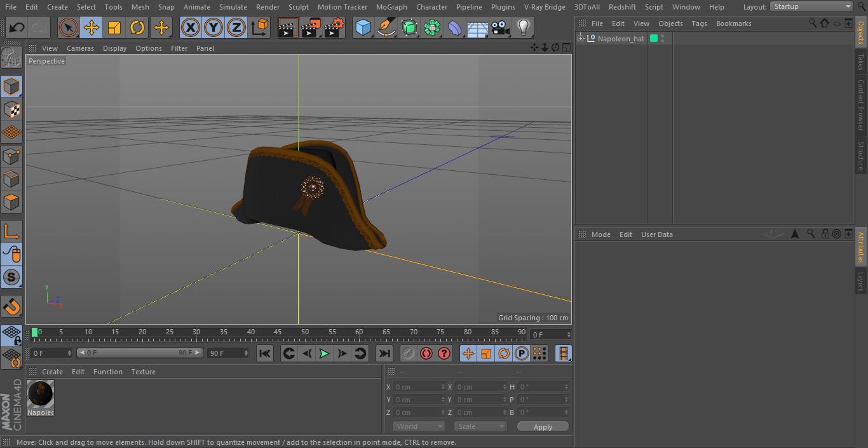868x448 pixels.
Task: Open Object Manager Tags menu
Action: click(x=699, y=24)
